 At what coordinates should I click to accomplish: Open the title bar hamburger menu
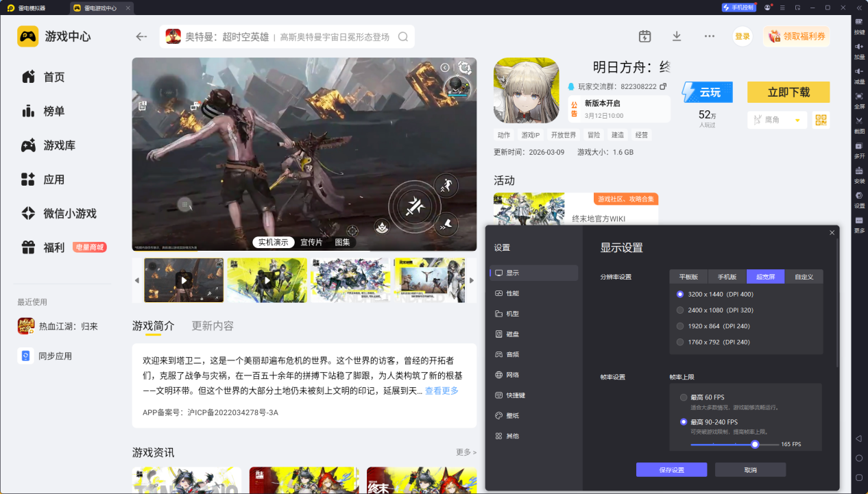[x=782, y=8]
